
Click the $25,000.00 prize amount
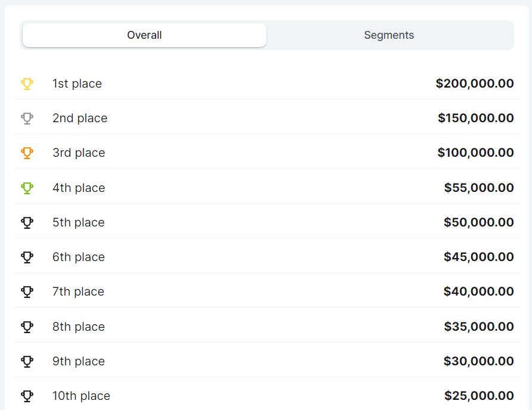coord(479,396)
